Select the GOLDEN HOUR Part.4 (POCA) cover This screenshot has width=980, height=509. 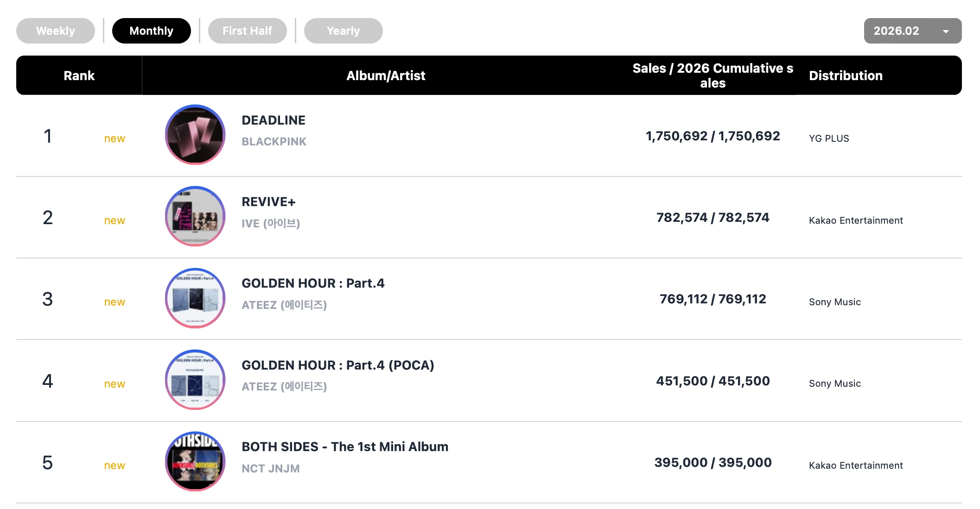coord(195,380)
